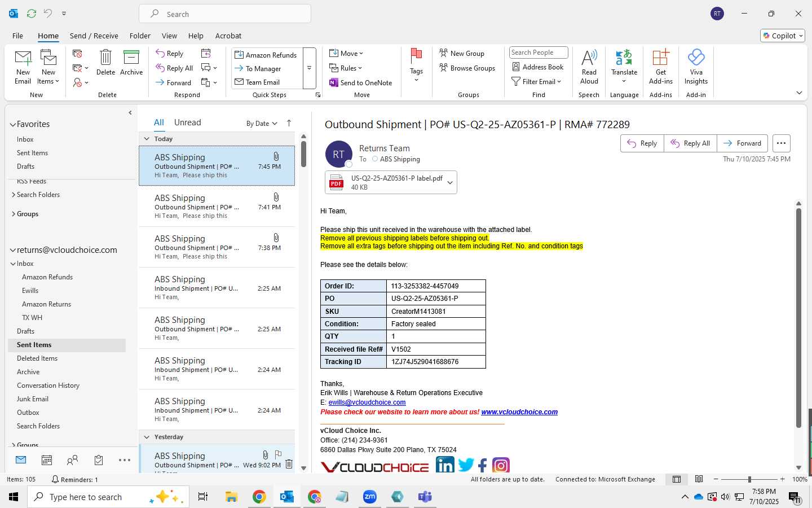Click Reply in the reading pane
The image size is (812, 508).
click(642, 143)
